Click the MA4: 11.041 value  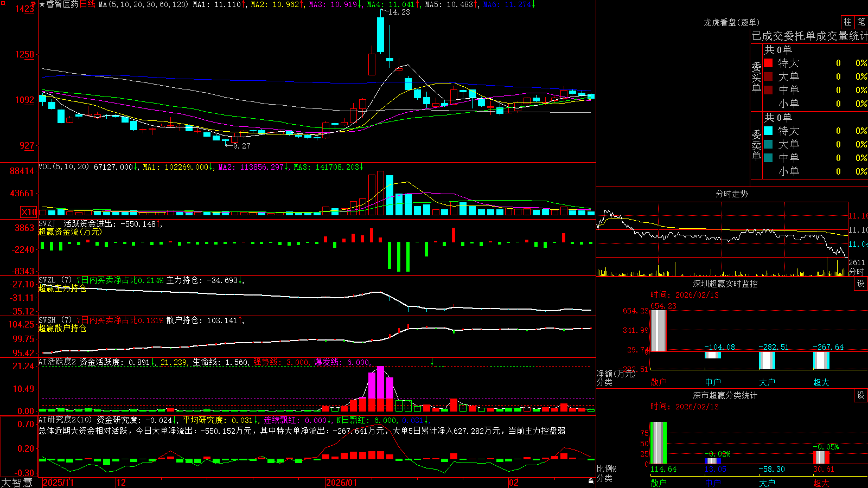tap(391, 4)
